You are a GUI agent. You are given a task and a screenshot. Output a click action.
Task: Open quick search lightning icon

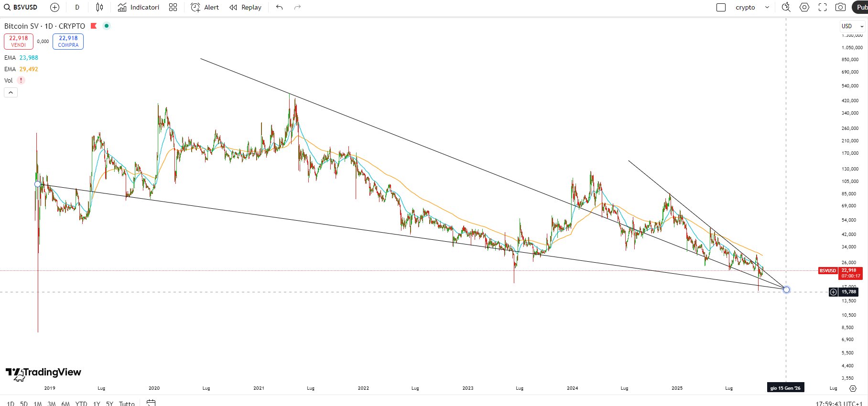pos(786,7)
